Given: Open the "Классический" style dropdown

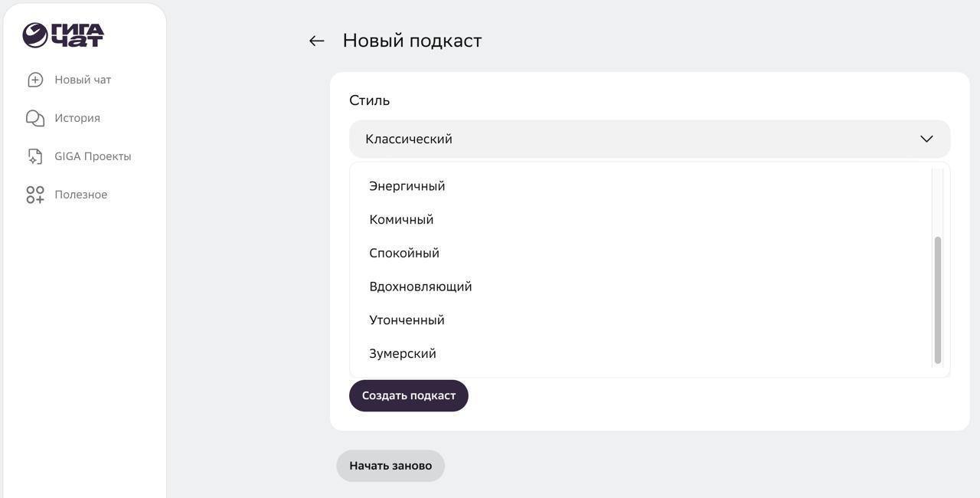Looking at the screenshot, I should point(649,138).
